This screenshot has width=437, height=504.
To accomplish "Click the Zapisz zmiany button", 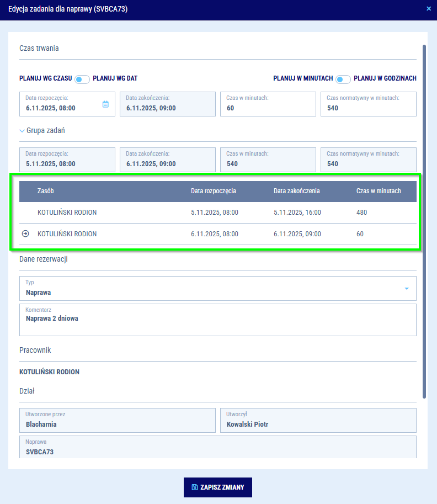I will [218, 487].
